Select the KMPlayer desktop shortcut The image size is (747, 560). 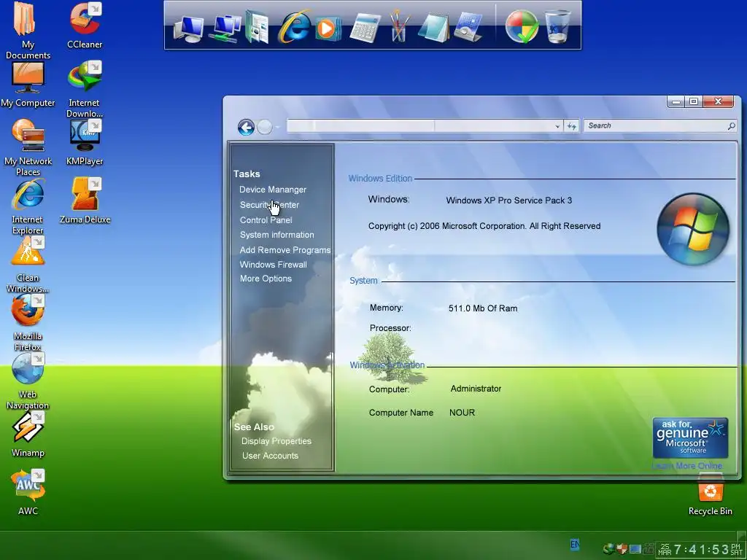click(x=85, y=142)
